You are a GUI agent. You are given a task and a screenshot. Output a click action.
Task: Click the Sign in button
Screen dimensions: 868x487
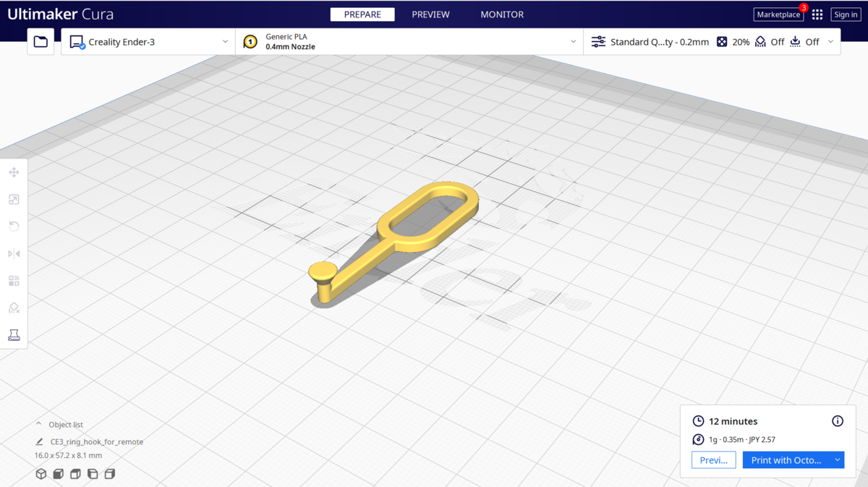click(846, 14)
